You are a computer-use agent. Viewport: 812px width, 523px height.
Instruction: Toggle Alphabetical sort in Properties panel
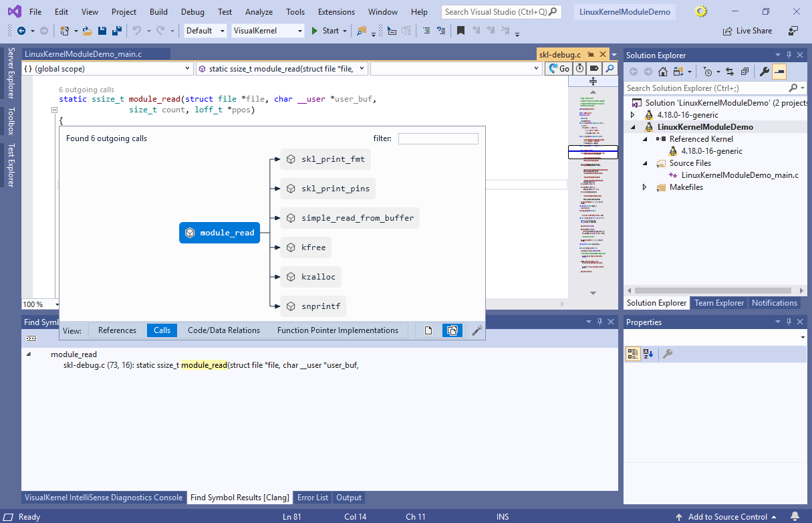pyautogui.click(x=648, y=354)
